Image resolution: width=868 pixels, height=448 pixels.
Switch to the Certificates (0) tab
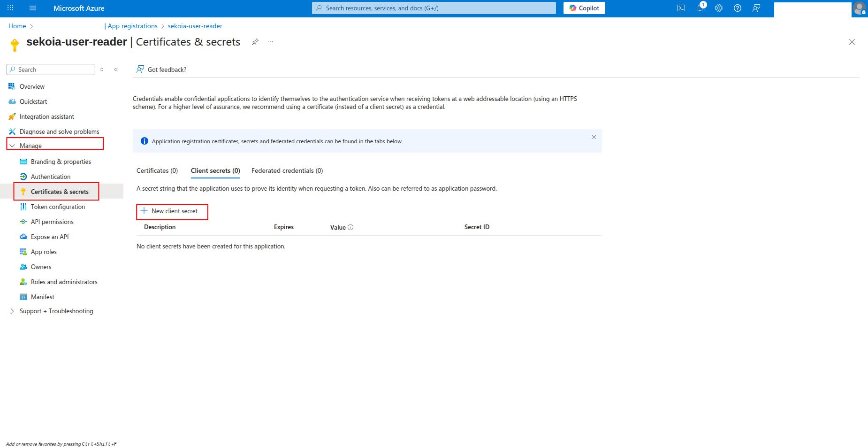157,170
